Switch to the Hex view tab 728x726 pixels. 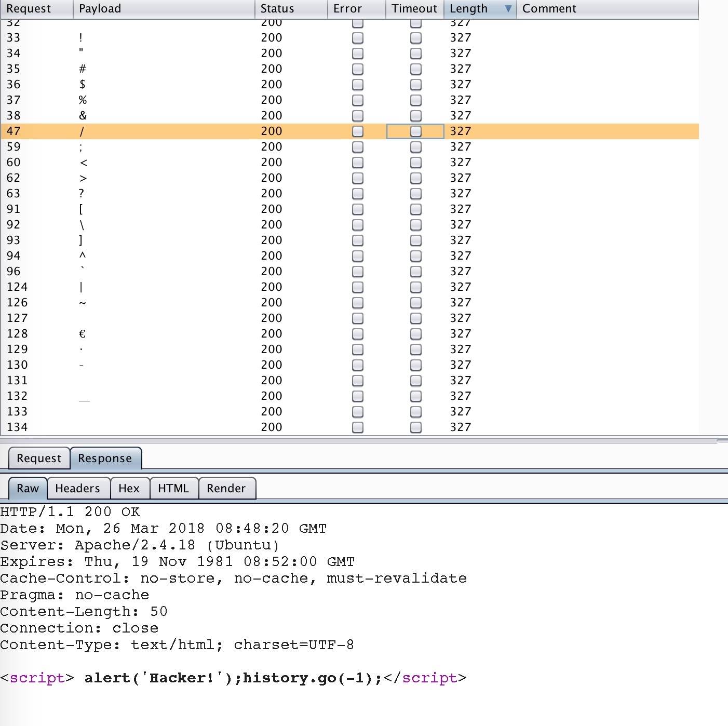pyautogui.click(x=129, y=488)
